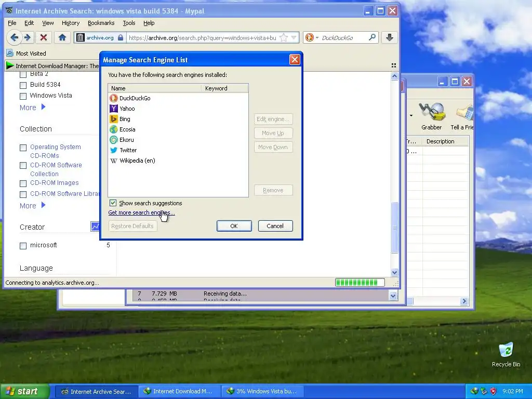Open the History menu
Viewport: 532px width, 399px height.
pyautogui.click(x=71, y=23)
